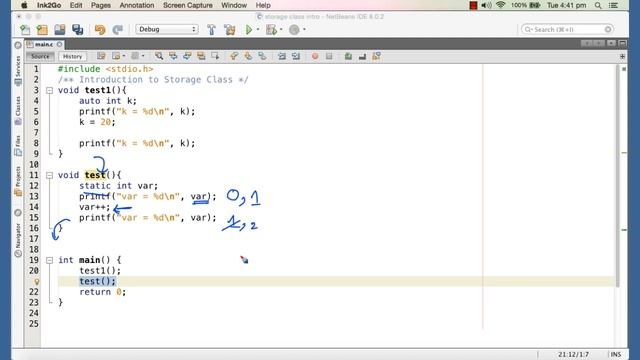
Task: Click the Profile Project icon
Action: [294, 29]
